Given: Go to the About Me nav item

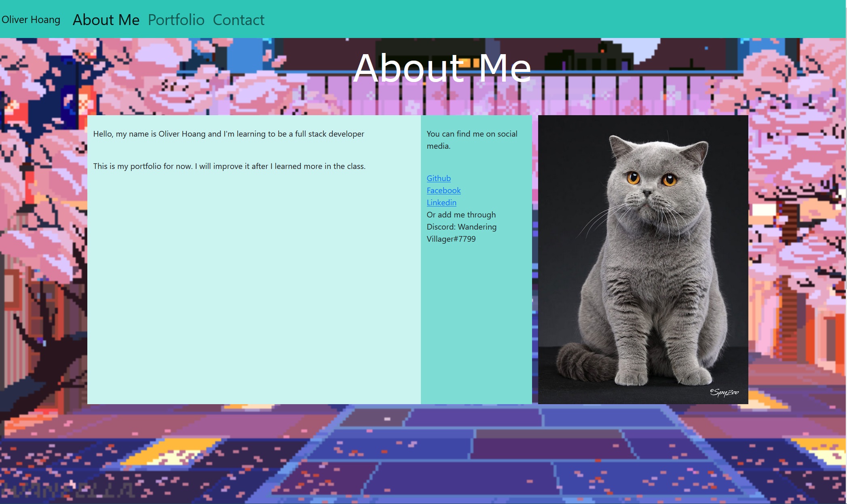Looking at the screenshot, I should 106,20.
